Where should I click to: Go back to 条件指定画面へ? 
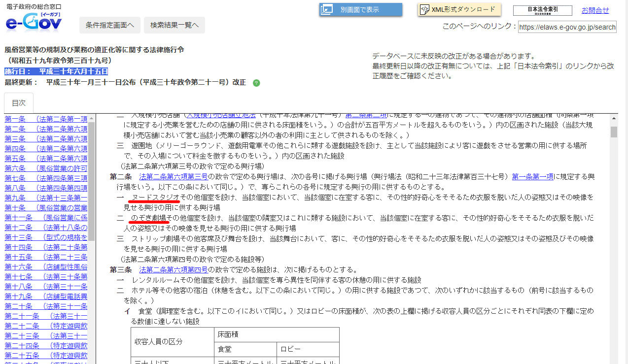(109, 25)
